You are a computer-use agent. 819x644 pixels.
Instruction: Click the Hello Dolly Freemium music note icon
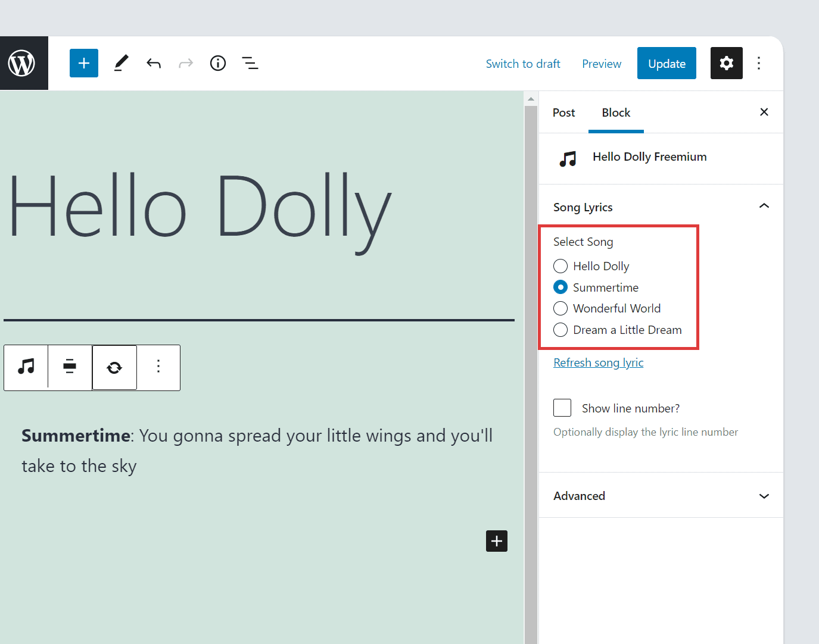568,158
